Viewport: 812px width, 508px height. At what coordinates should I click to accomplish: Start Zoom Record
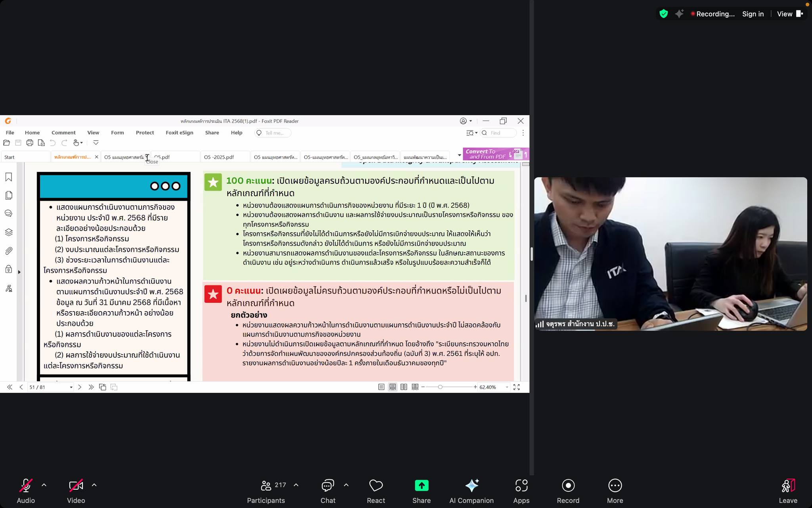(568, 491)
